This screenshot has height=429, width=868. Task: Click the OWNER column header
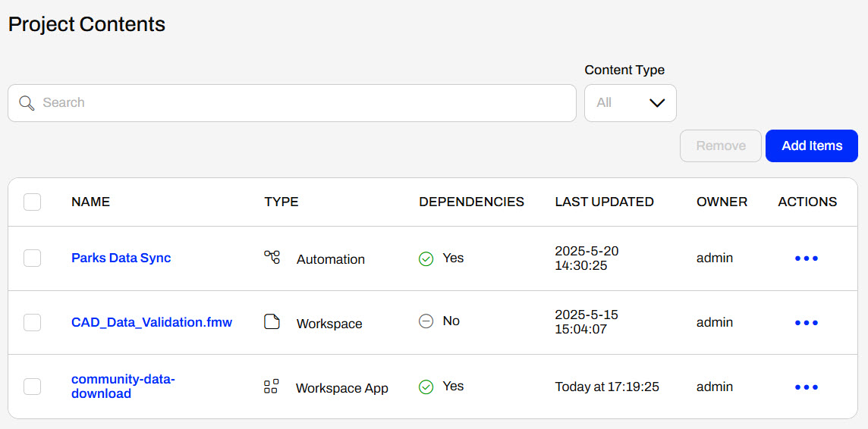pos(722,202)
